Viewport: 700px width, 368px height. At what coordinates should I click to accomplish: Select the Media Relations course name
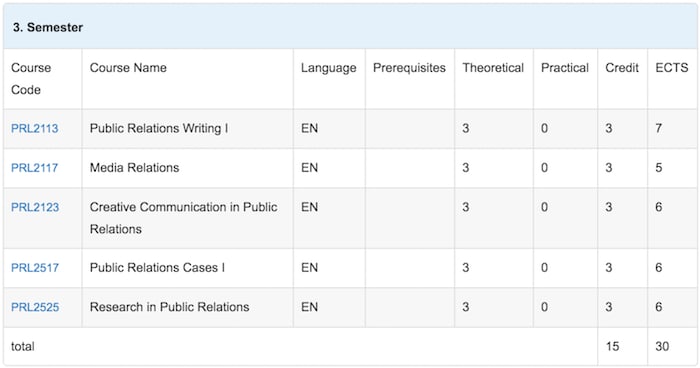point(134,168)
